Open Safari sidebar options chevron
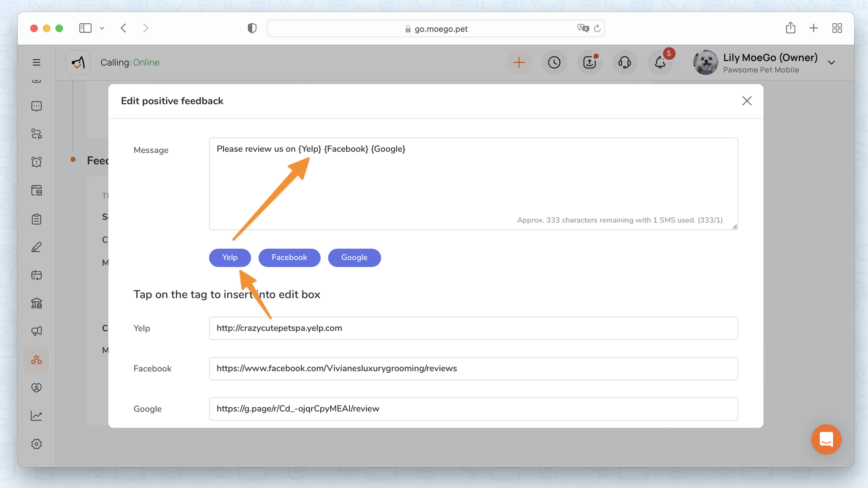 [x=102, y=28]
